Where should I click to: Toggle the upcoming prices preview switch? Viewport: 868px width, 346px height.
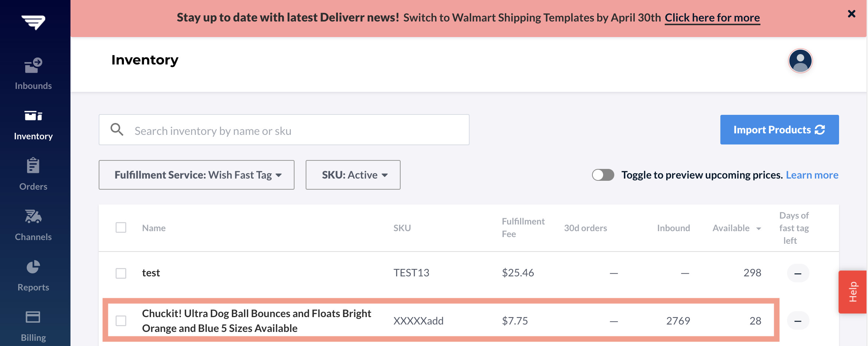coord(603,175)
